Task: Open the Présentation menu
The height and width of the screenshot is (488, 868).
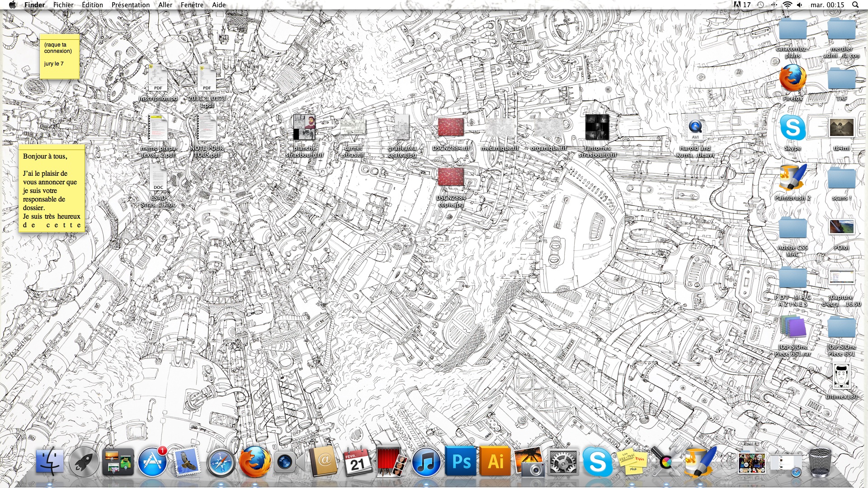Action: (x=131, y=5)
